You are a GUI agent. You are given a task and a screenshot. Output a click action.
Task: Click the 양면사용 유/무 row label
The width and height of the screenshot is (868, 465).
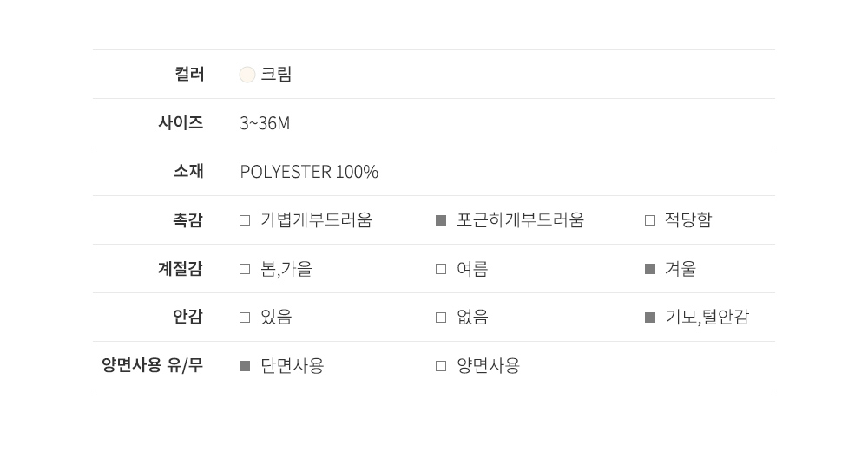152,366
